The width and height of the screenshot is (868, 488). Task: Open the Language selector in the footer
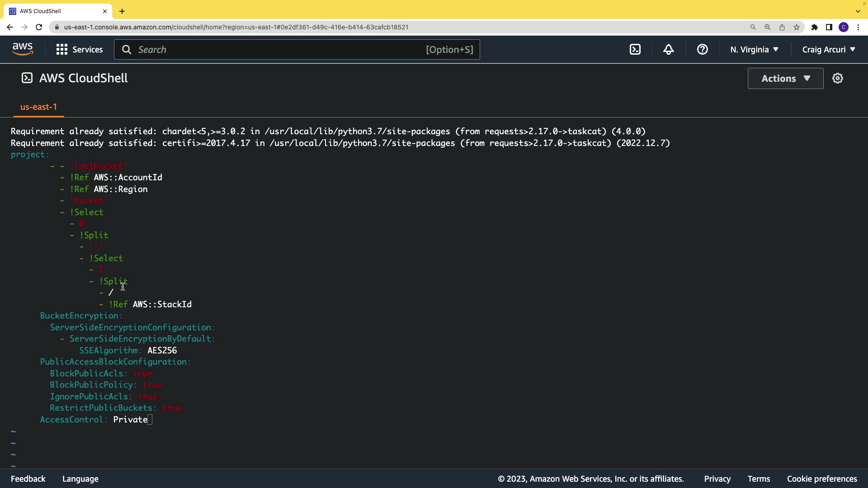[80, 479]
